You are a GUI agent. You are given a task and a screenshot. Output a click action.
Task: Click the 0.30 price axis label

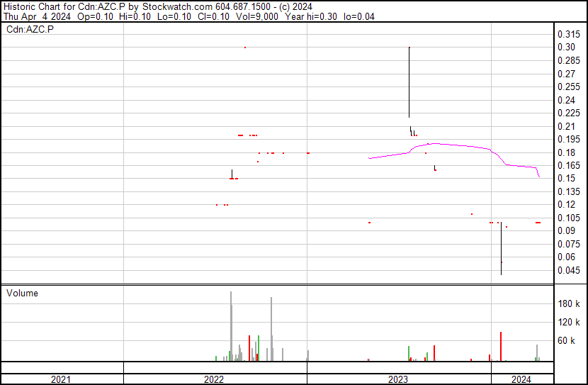click(566, 47)
